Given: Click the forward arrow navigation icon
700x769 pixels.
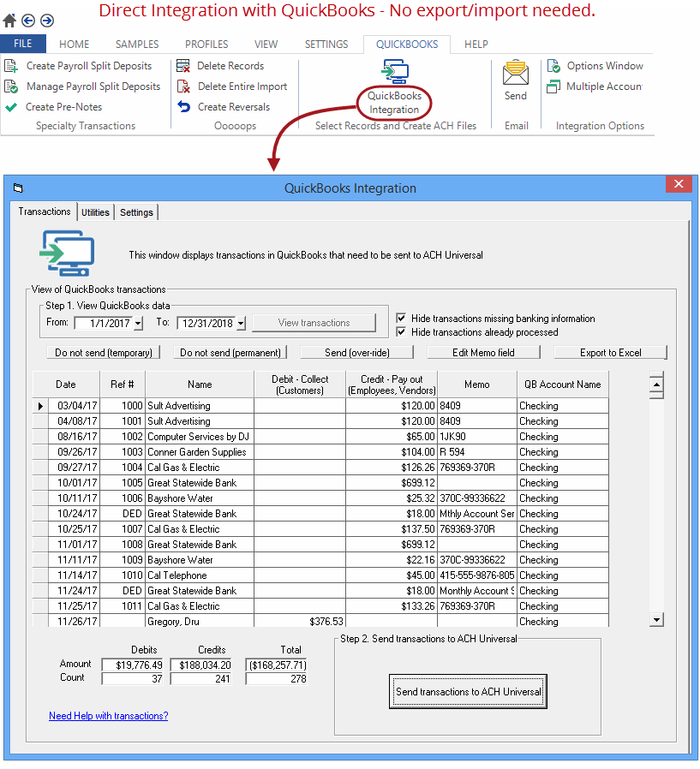Looking at the screenshot, I should coord(47,20).
